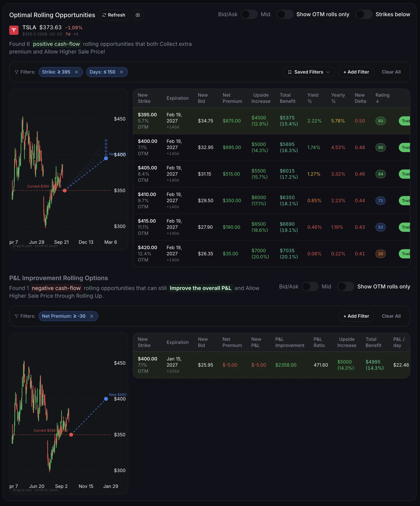Click P&L Improvement column header
Image resolution: width=420 pixels, height=506 pixels.
(290, 342)
